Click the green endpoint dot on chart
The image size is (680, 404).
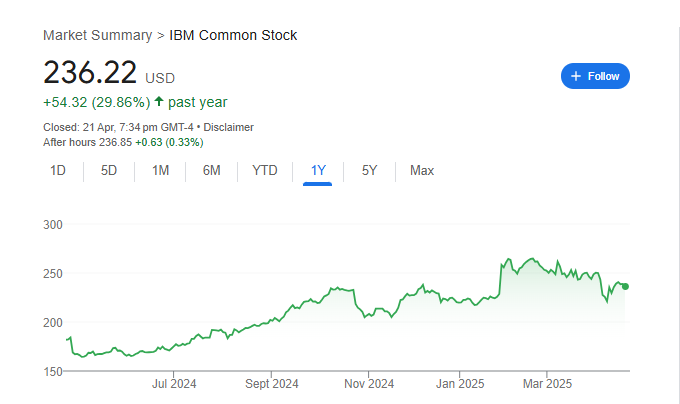tap(625, 286)
